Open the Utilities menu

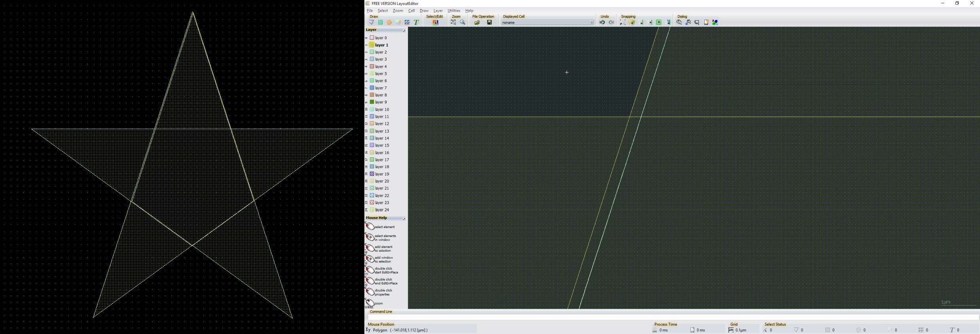pyautogui.click(x=454, y=11)
